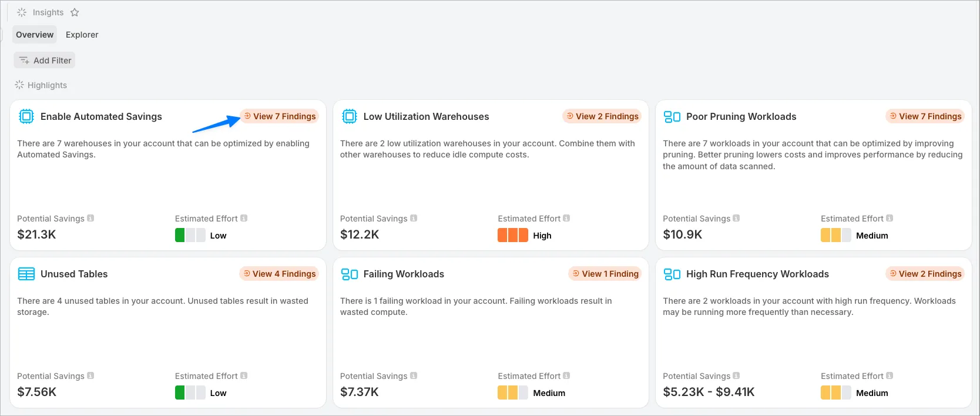Click Estimated Effort info icon in Unused Tables card
This screenshot has height=416, width=980.
[x=244, y=375]
